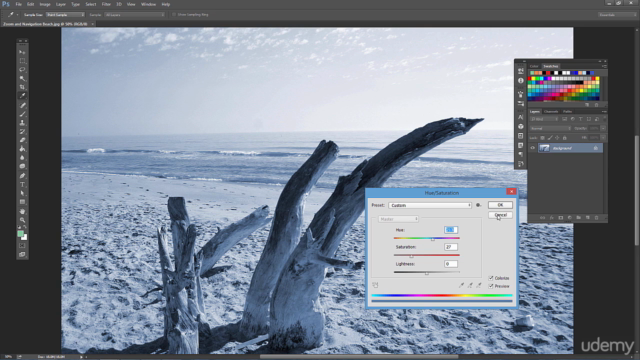Select the Eraser tool
The width and height of the screenshot is (640, 360).
pyautogui.click(x=22, y=140)
